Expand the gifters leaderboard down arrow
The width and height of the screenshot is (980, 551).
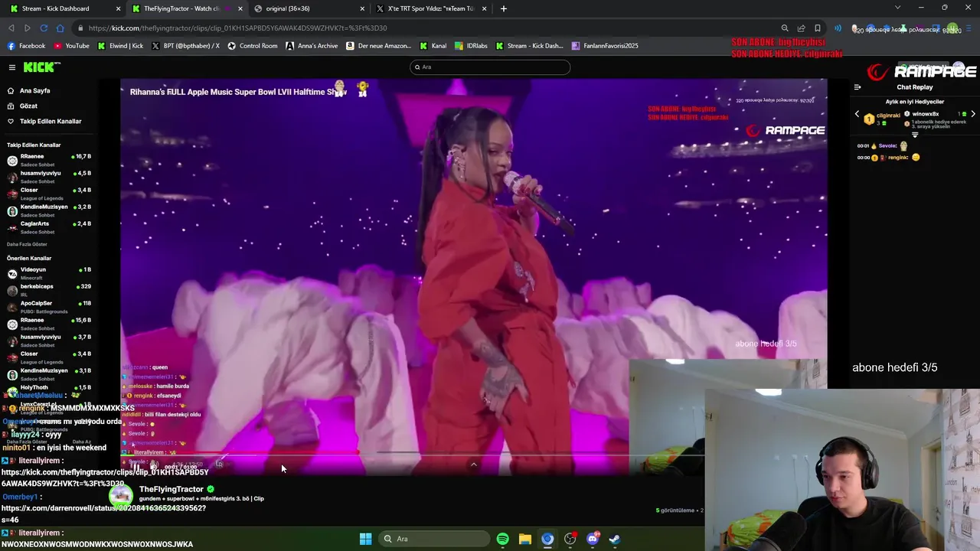[914, 135]
